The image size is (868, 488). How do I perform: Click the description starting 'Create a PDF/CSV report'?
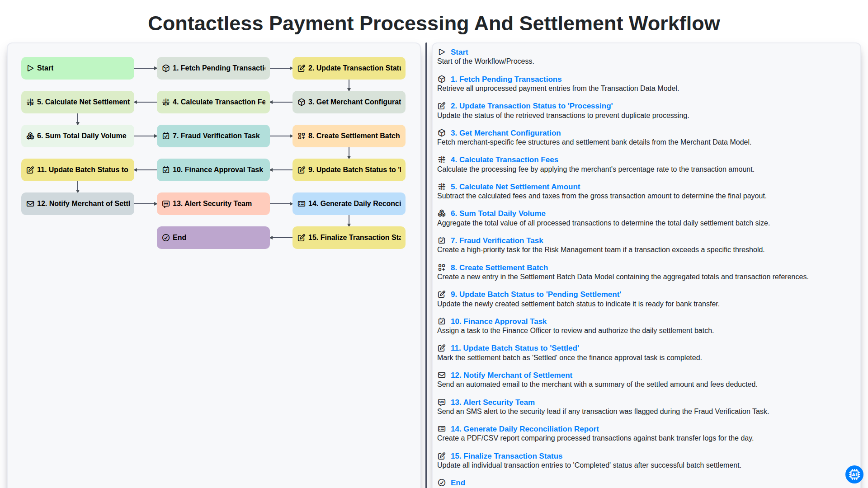pyautogui.click(x=595, y=438)
